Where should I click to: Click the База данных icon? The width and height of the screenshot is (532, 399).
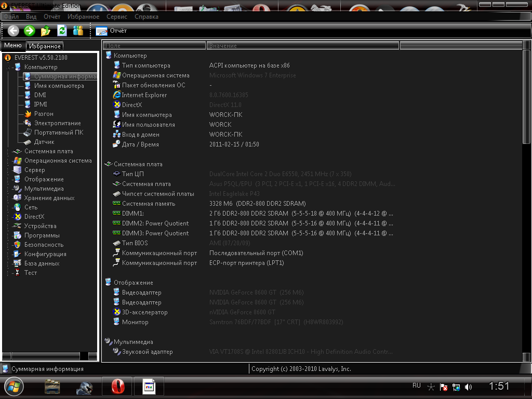point(17,263)
